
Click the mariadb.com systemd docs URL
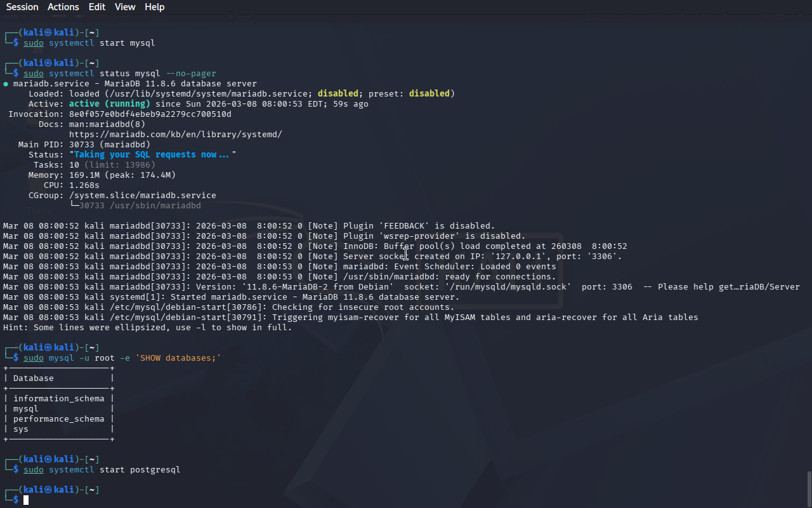click(x=175, y=135)
